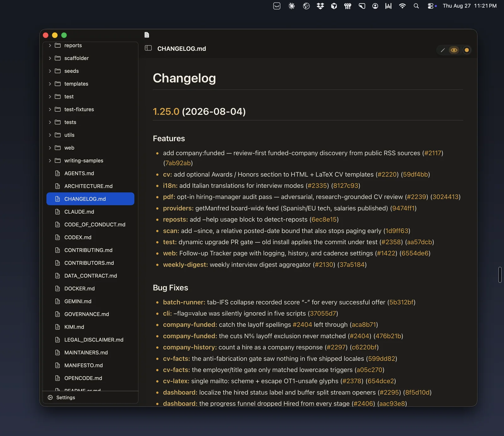Click the date and time in menu bar

[470, 6]
